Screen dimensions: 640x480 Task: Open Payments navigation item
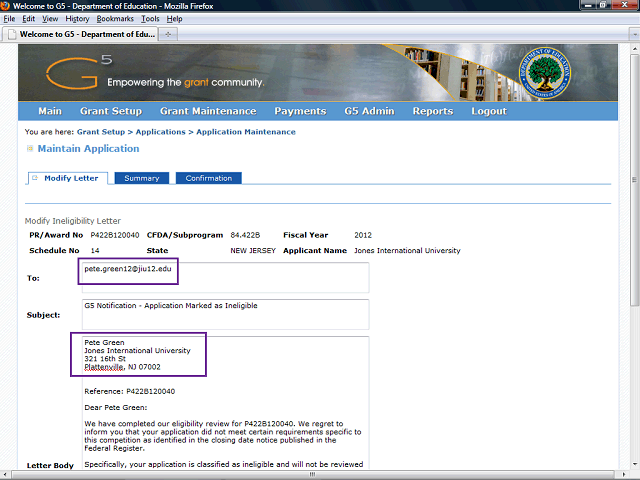pyautogui.click(x=300, y=111)
